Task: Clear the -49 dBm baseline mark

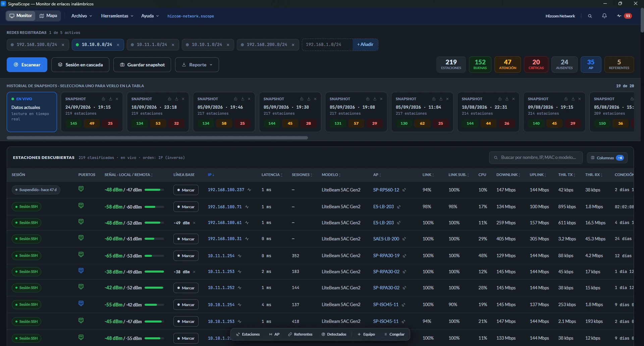Action: 194,223
